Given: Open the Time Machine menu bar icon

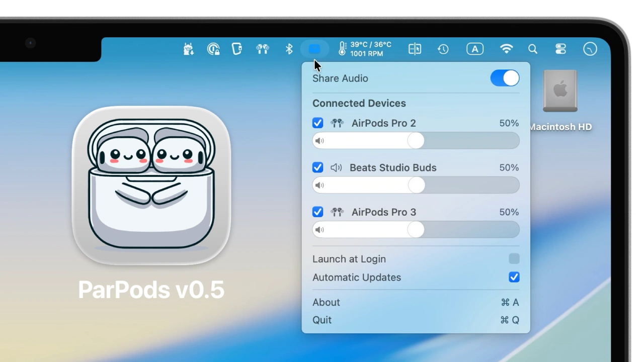Looking at the screenshot, I should (443, 49).
